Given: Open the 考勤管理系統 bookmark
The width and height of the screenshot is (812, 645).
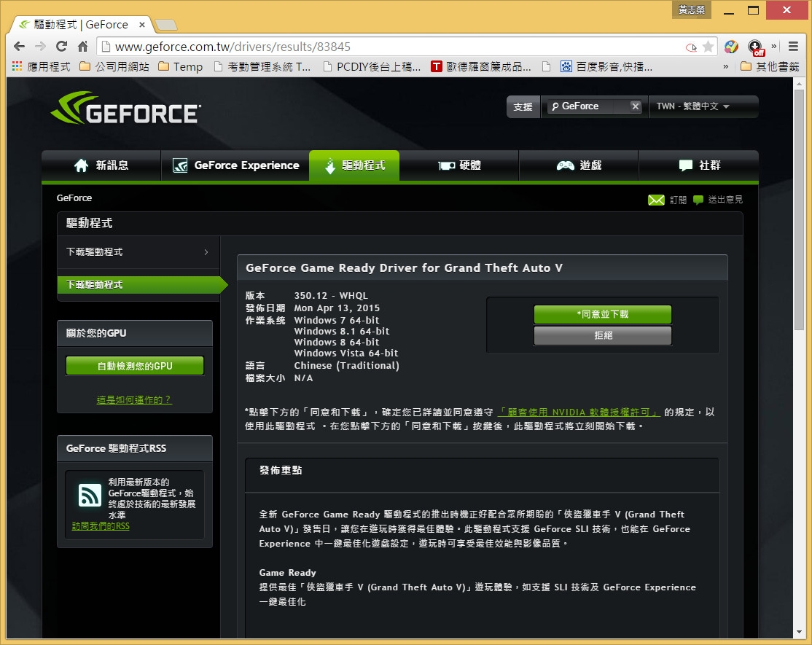Looking at the screenshot, I should pyautogui.click(x=262, y=67).
